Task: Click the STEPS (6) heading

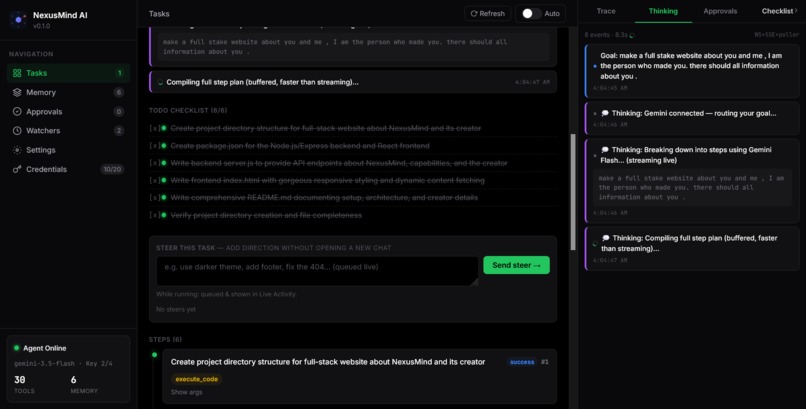Action: click(165, 340)
